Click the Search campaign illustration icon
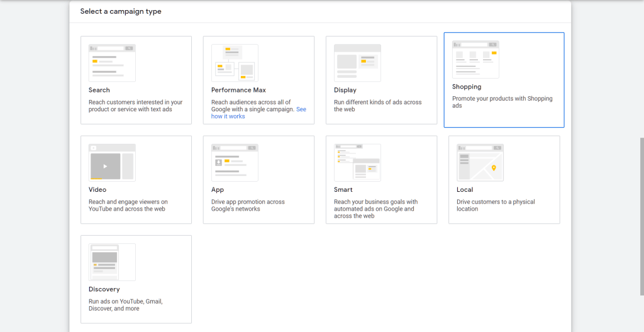Viewport: 644px width, 332px height. point(112,62)
